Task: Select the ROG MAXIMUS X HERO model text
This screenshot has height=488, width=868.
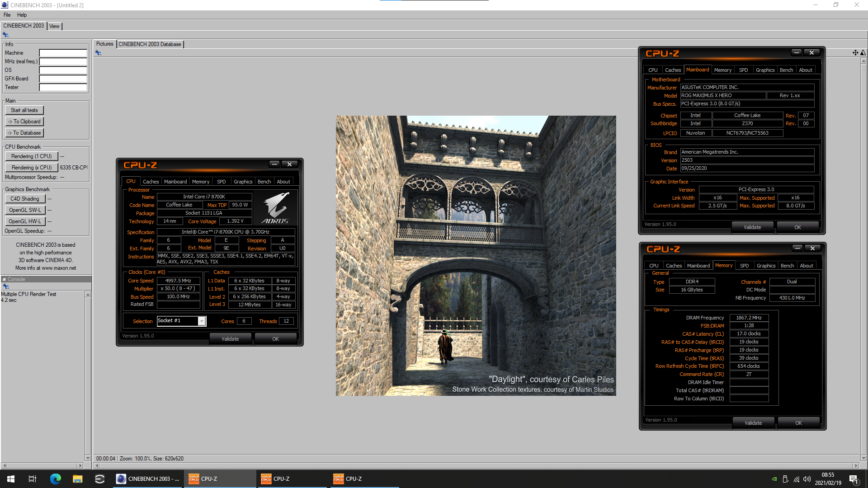Action: click(707, 96)
